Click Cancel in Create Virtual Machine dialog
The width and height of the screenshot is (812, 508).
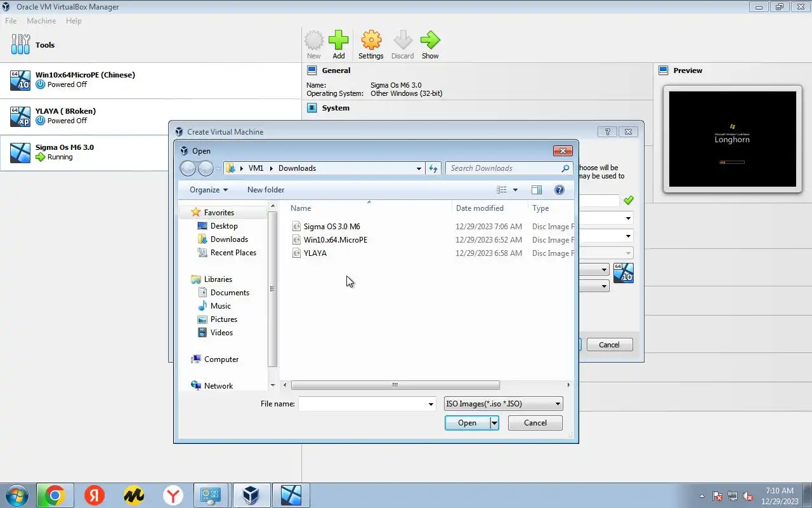click(609, 345)
